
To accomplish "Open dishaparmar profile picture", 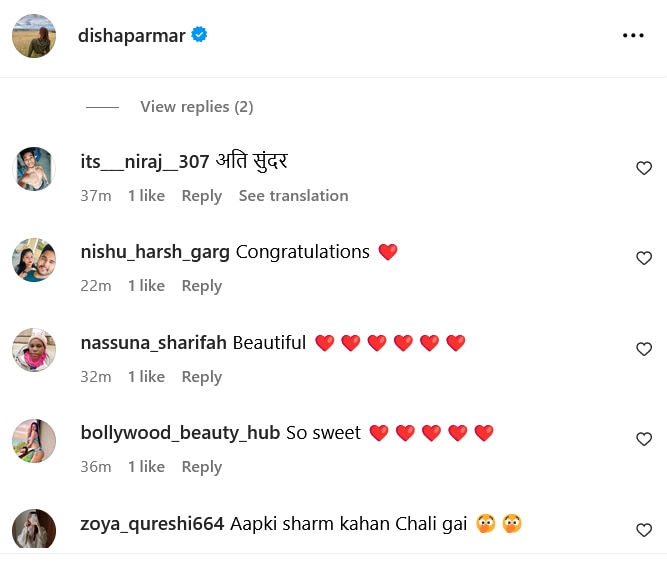I will (34, 36).
